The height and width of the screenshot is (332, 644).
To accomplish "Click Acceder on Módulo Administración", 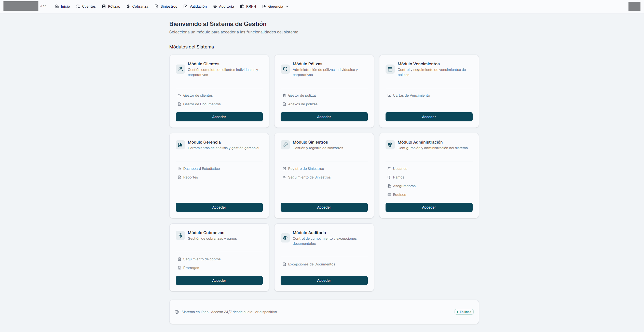I will (429, 207).
